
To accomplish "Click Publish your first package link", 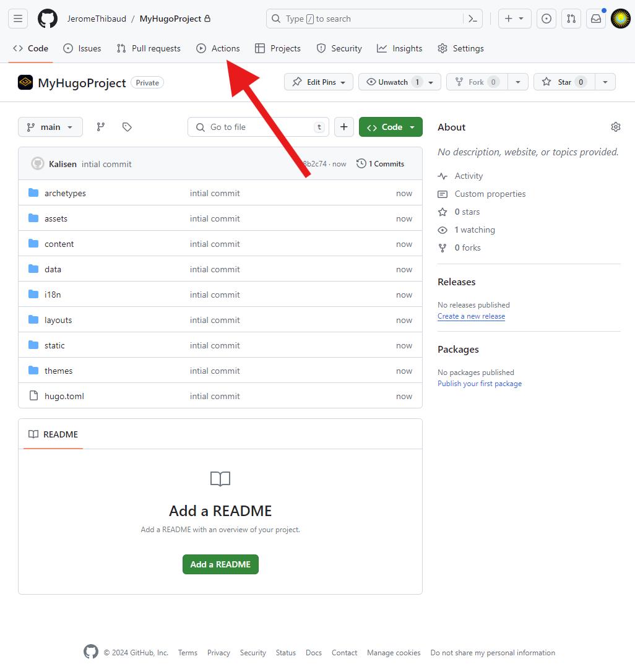I will coord(480,384).
